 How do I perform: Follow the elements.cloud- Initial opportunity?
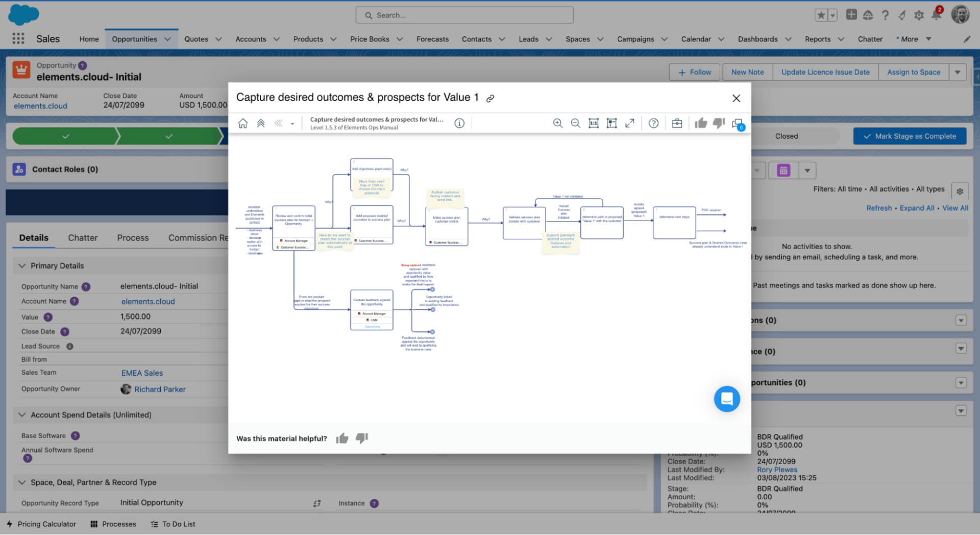694,72
